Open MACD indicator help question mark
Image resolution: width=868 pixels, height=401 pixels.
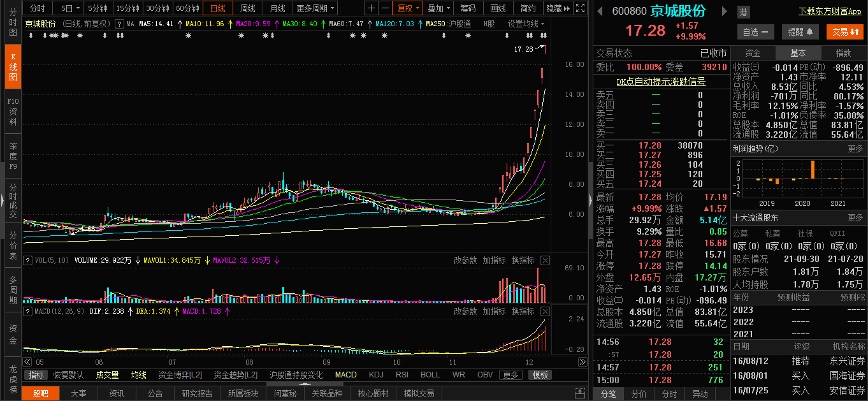point(28,311)
